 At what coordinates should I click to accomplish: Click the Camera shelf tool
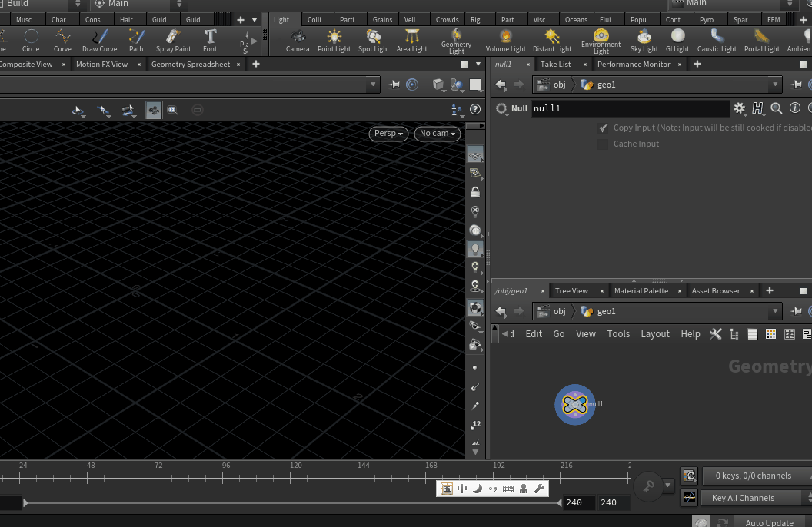pyautogui.click(x=298, y=40)
